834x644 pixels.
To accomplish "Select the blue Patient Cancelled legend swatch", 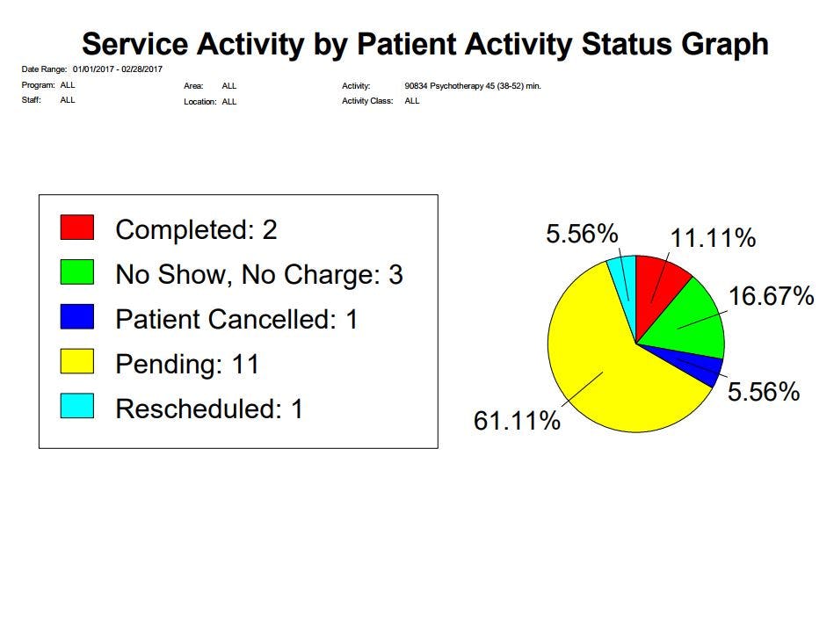I will [76, 317].
